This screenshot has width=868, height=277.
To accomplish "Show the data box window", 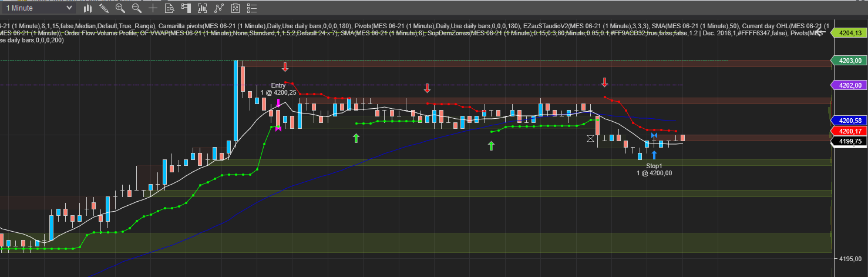I will coord(170,8).
